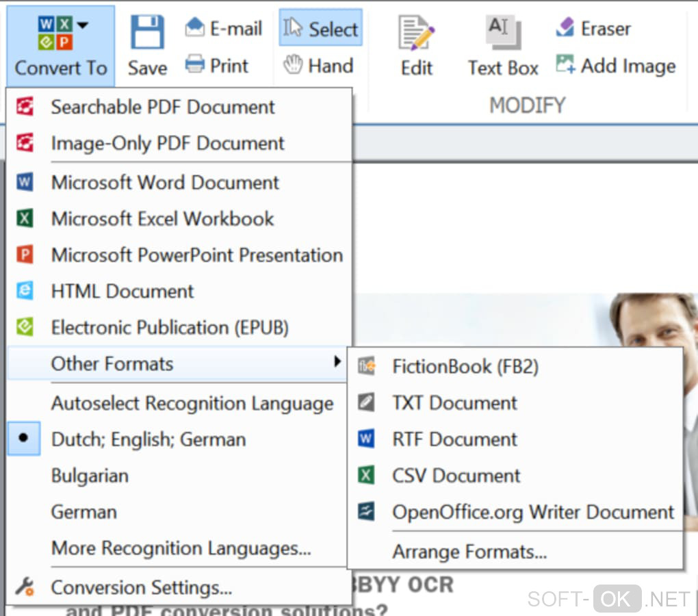Select the Eraser tool
Viewport: 698px width, 616px height.
tap(565, 28)
